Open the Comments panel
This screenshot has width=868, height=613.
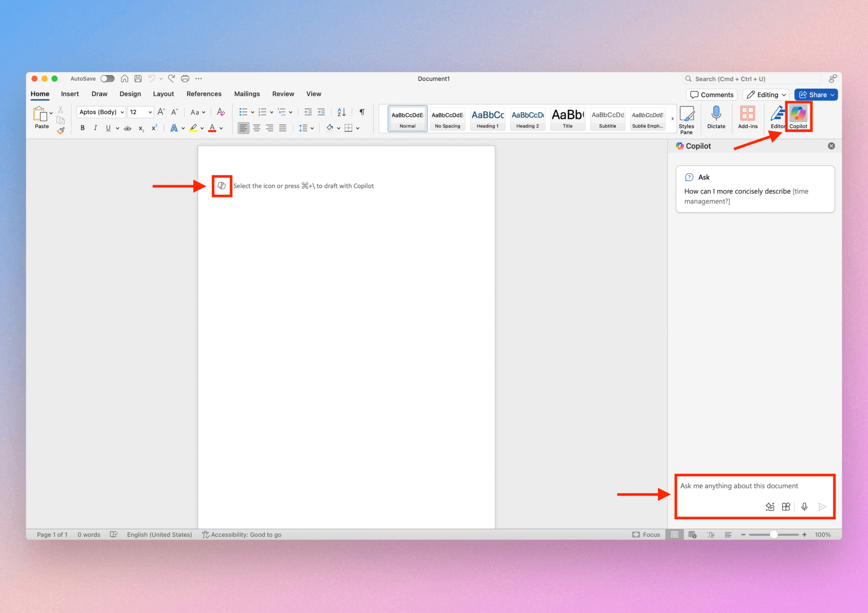tap(711, 94)
